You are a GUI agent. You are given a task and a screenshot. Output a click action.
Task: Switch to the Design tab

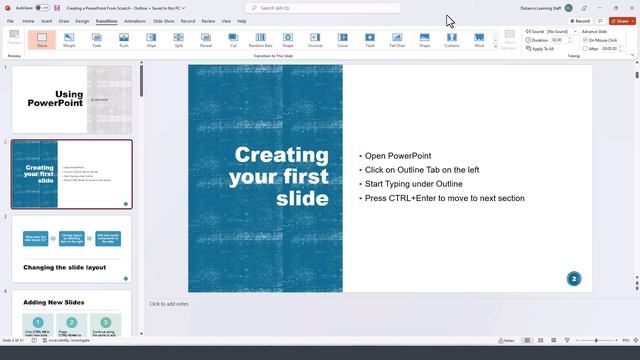click(82, 21)
